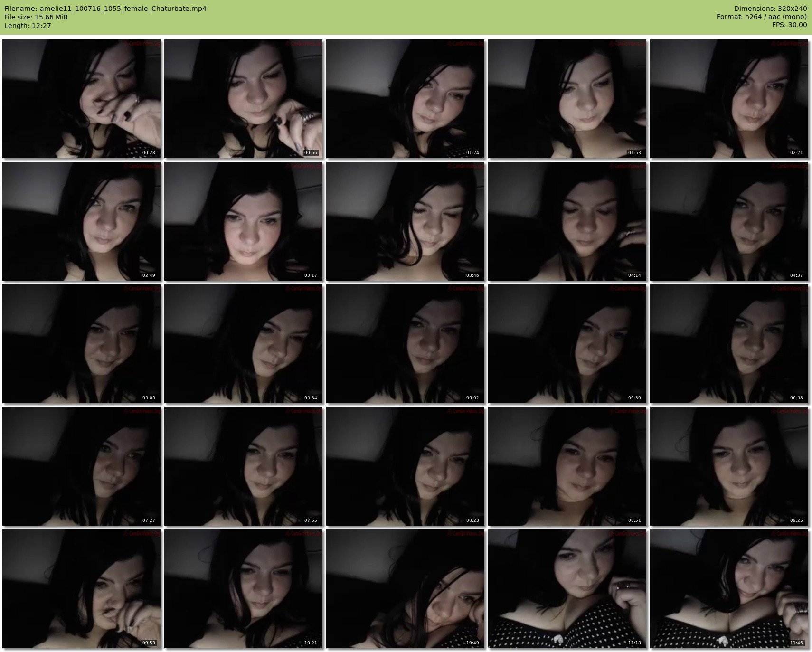Select the thumbnail marked 07:55
The height and width of the screenshot is (652, 812).
pos(244,466)
